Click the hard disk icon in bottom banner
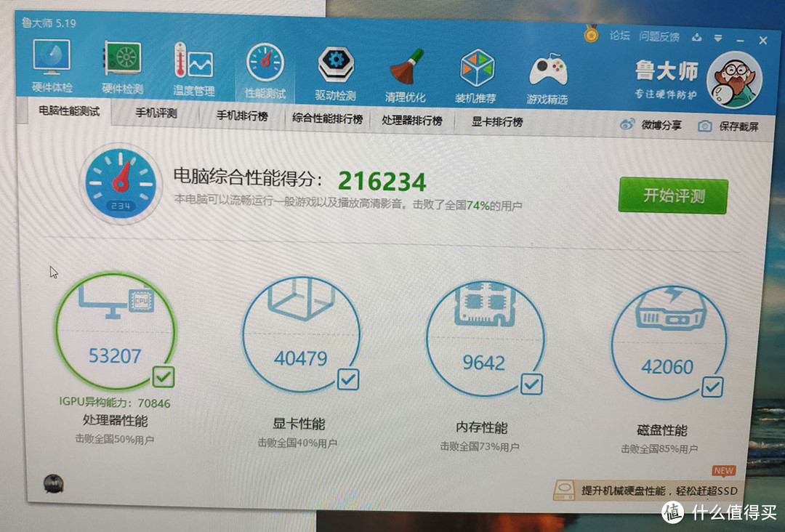 coord(565,490)
